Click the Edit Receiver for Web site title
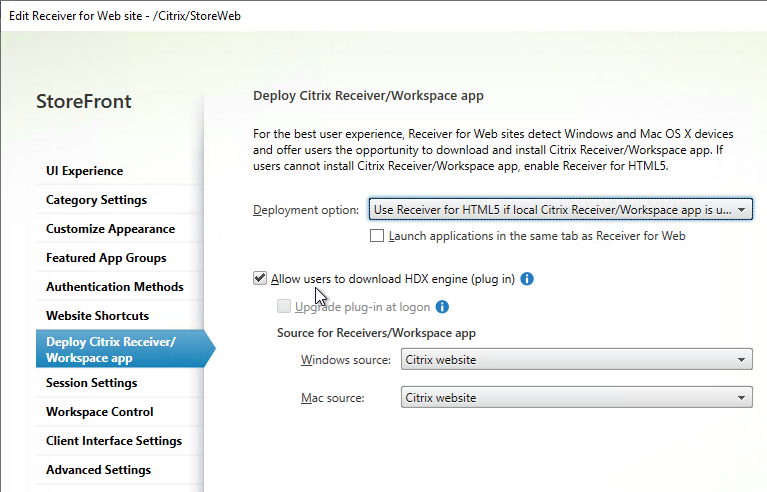This screenshot has height=492, width=767. pyautogui.click(x=125, y=16)
